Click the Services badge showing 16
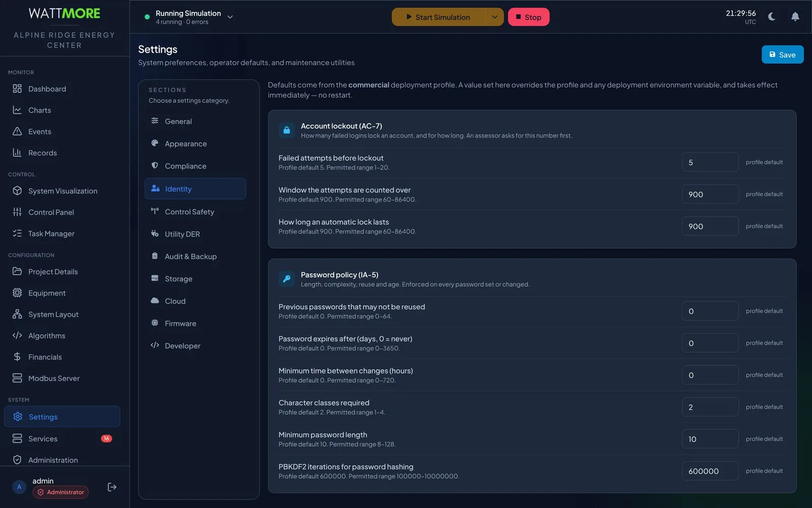812x508 pixels. click(x=107, y=438)
